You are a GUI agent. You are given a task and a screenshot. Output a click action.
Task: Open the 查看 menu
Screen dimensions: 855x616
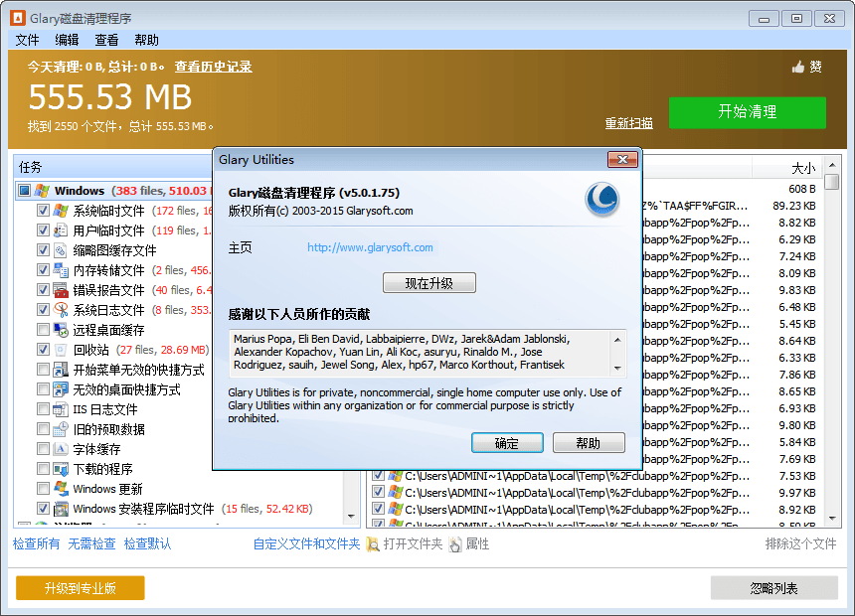point(106,40)
